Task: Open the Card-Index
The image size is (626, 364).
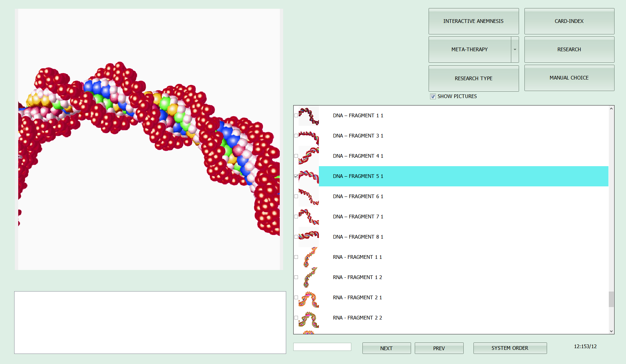Action: tap(569, 21)
